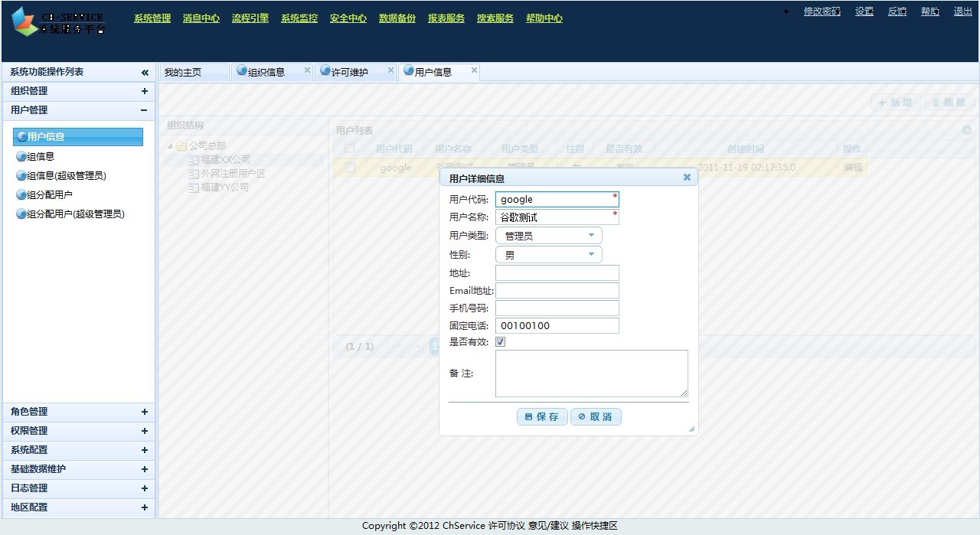
Task: Click the 固定电话 input field
Action: pyautogui.click(x=557, y=325)
